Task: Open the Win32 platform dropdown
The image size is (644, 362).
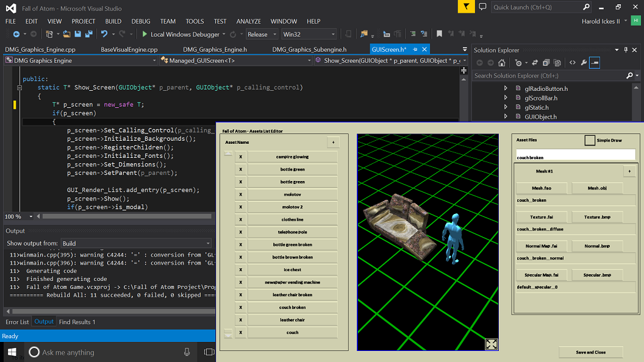Action: click(x=309, y=35)
